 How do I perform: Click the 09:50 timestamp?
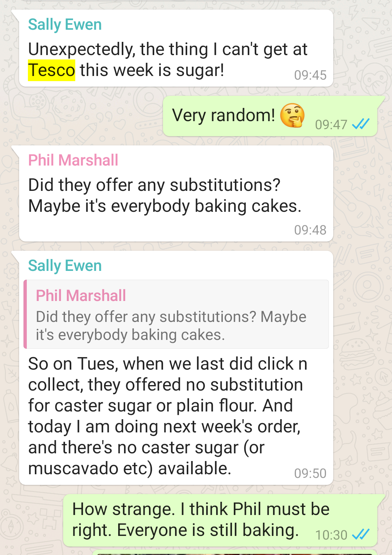(310, 473)
